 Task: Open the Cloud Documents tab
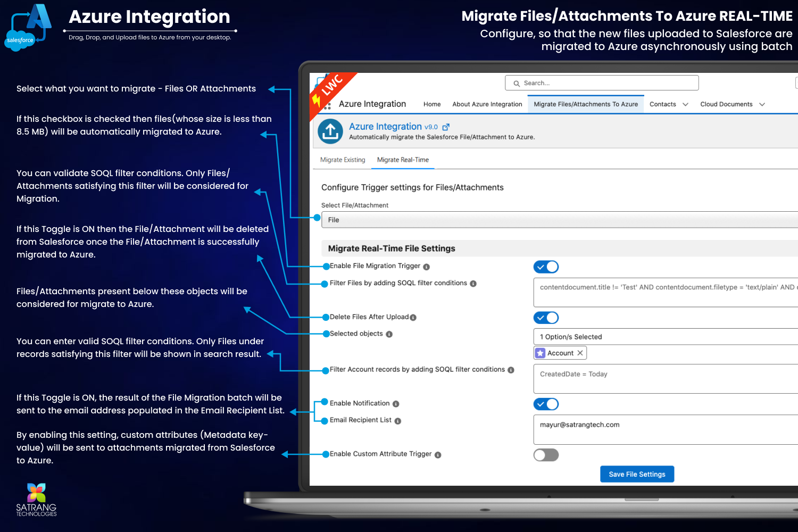(x=726, y=104)
